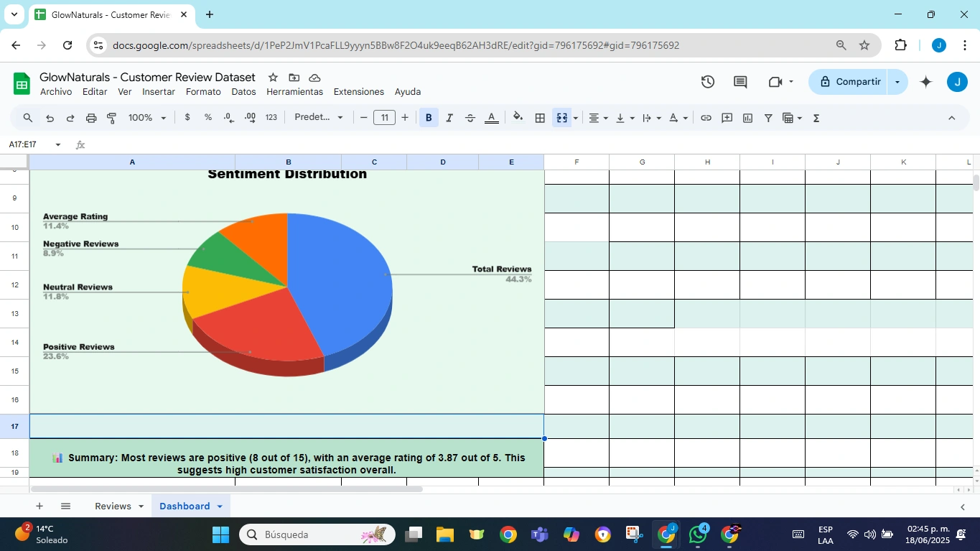Open the borders tool
Screen dimensions: 980x551
[x=540, y=118]
